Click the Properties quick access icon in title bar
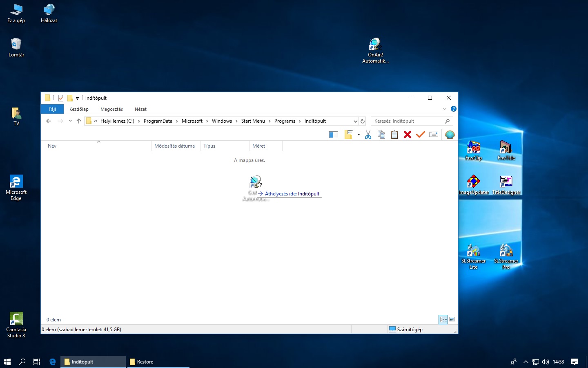This screenshot has height=368, width=588. 61,98
